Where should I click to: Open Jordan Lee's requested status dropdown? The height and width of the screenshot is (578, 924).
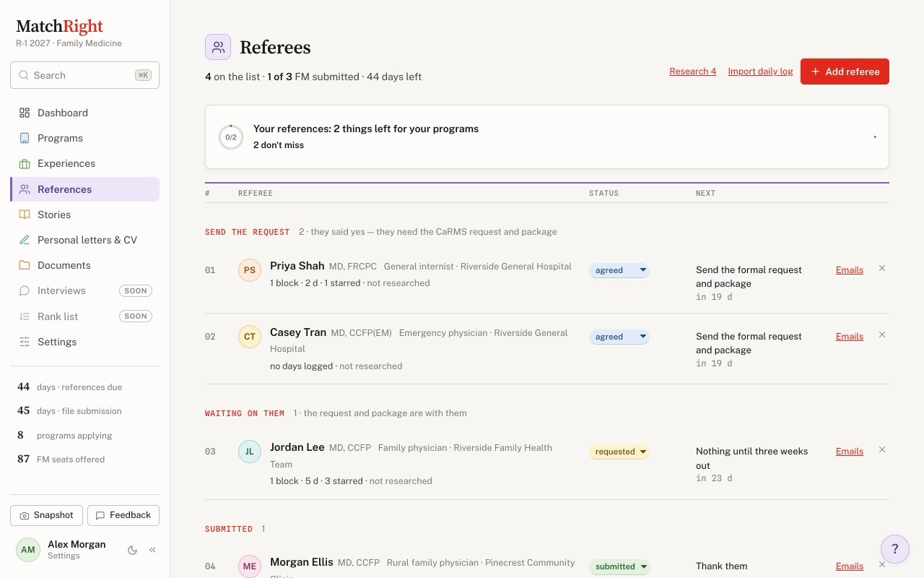[619, 452]
